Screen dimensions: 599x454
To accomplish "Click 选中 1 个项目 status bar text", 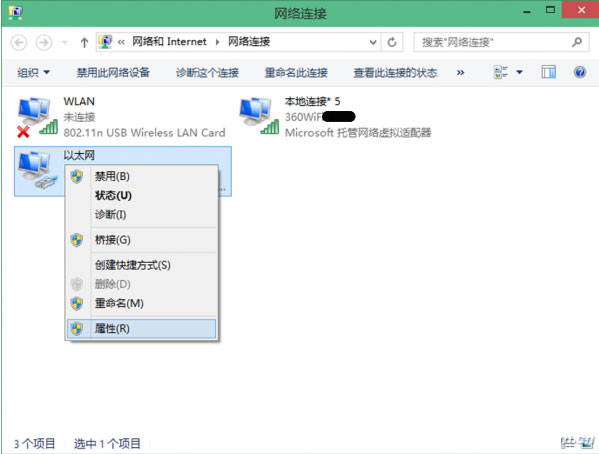I will (x=107, y=444).
